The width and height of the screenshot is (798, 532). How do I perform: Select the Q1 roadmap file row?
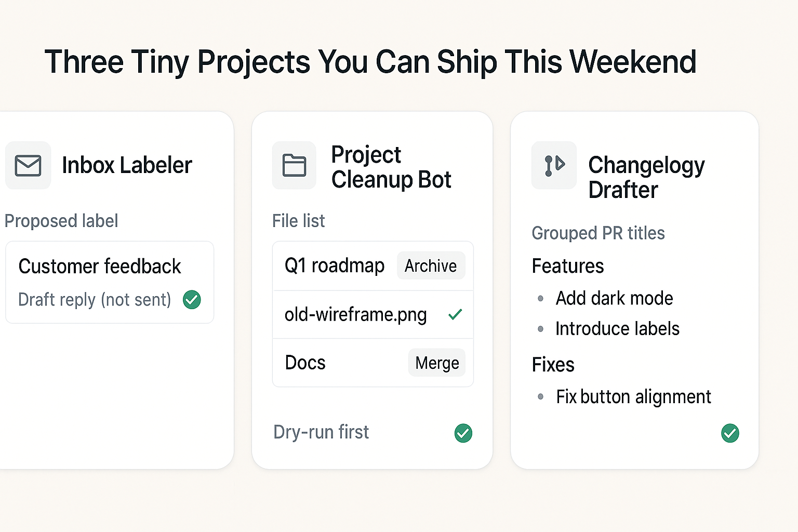[335, 265]
